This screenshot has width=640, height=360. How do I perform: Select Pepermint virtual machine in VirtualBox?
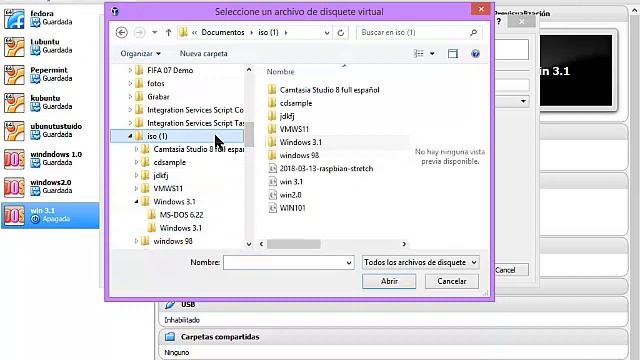(x=50, y=75)
